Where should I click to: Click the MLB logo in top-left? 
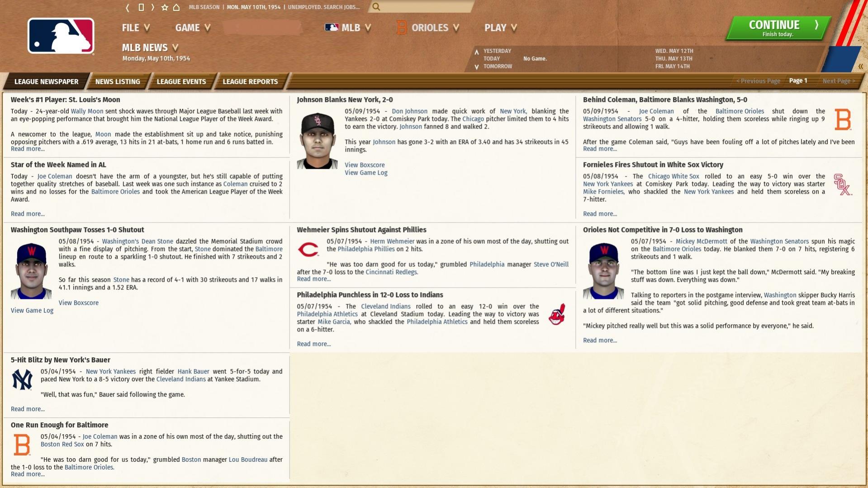(x=61, y=36)
